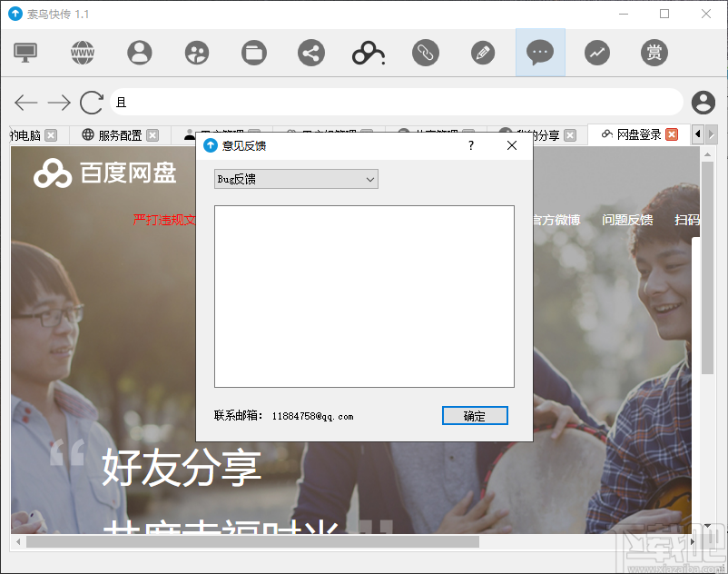Viewport: 728px width, 574px height.
Task: Close the 网盘登录 tab with red X
Action: click(x=672, y=134)
